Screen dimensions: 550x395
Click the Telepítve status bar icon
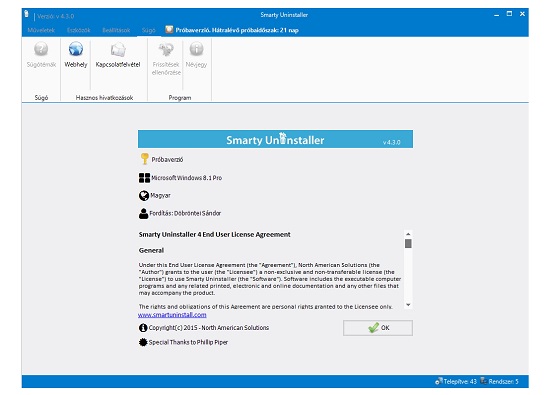coord(439,381)
